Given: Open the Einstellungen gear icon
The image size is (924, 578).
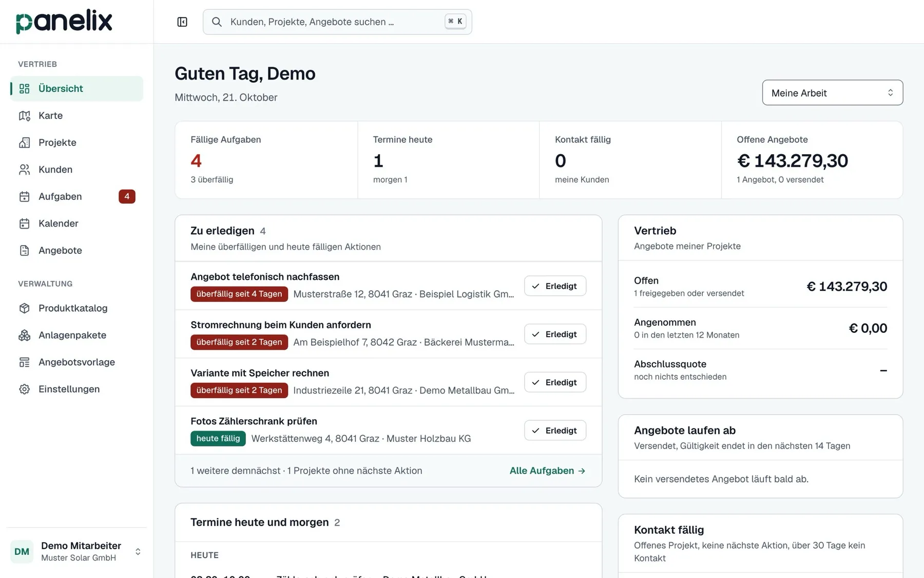Looking at the screenshot, I should coord(24,389).
